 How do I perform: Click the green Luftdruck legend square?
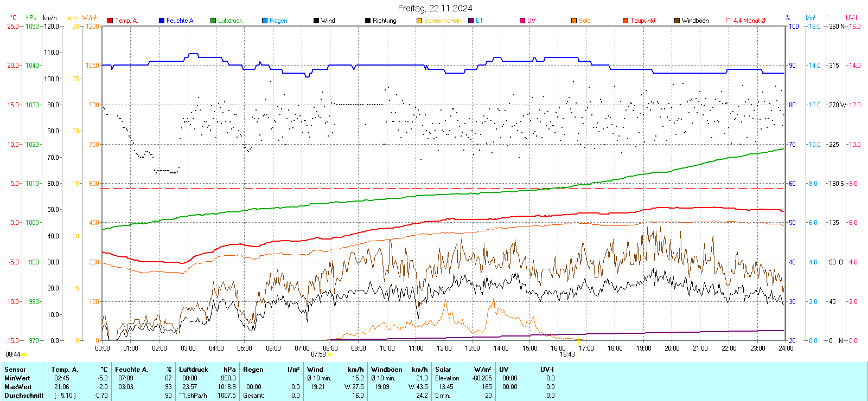(x=213, y=21)
